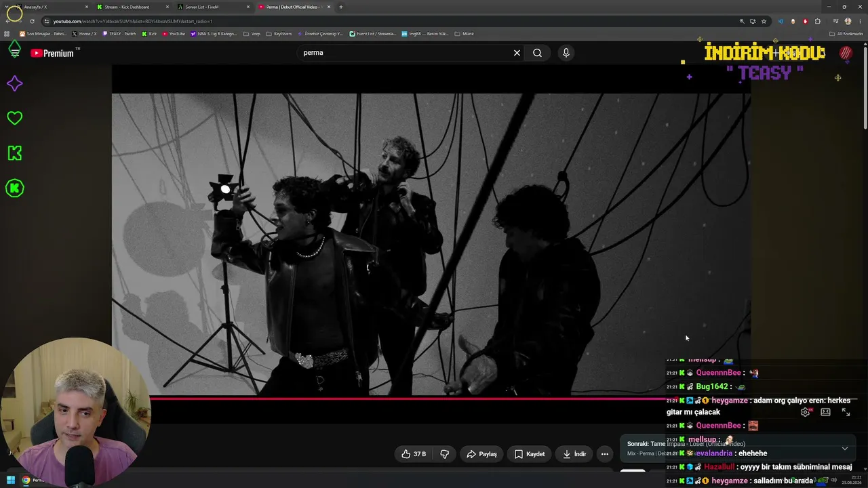The height and width of the screenshot is (488, 868).
Task: Open the TEASY - Twitch bookmark
Action: (x=119, y=34)
